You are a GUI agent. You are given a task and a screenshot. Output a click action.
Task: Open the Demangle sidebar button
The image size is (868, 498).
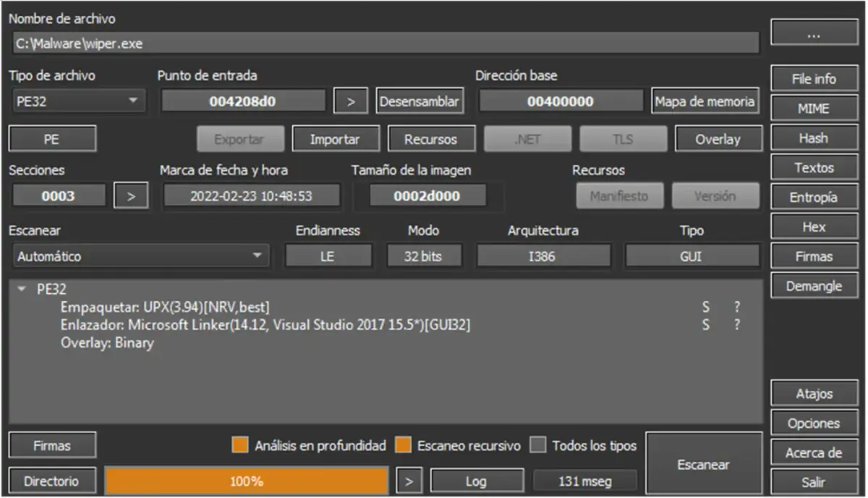click(x=814, y=286)
